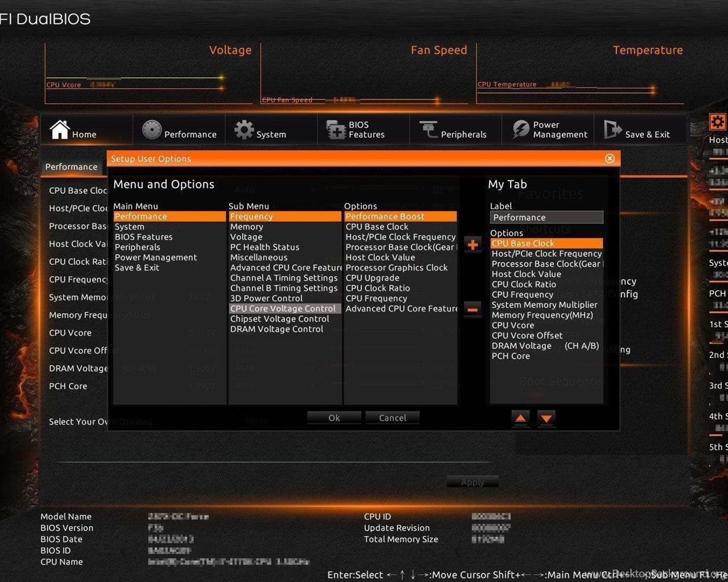Remove option with the orange minus button
The image size is (728, 582).
coord(473,310)
